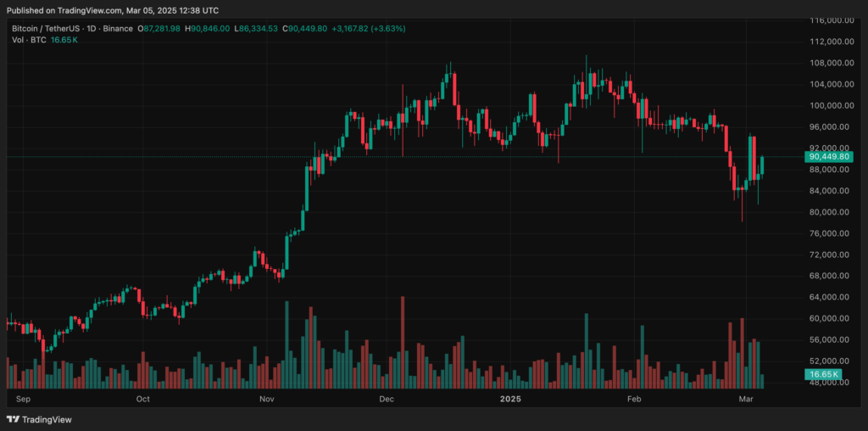Click the 96,000.00 price axis label

point(829,127)
